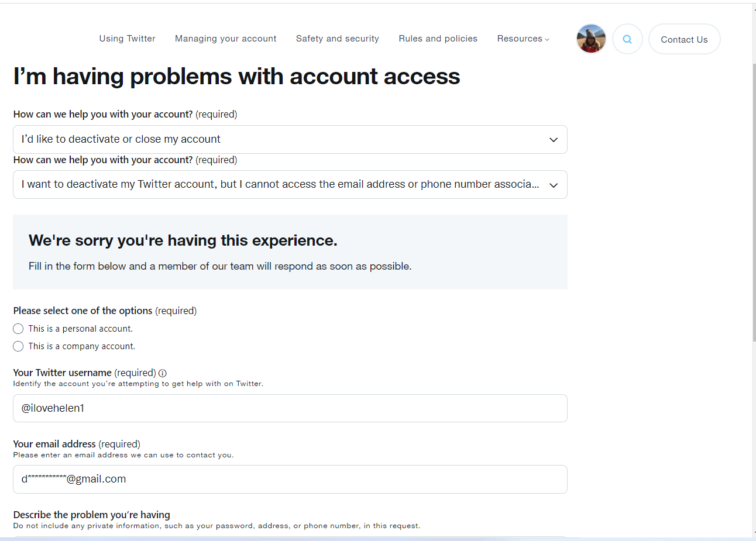This screenshot has height=541, width=756.
Task: Focus the email address input field
Action: (290, 479)
